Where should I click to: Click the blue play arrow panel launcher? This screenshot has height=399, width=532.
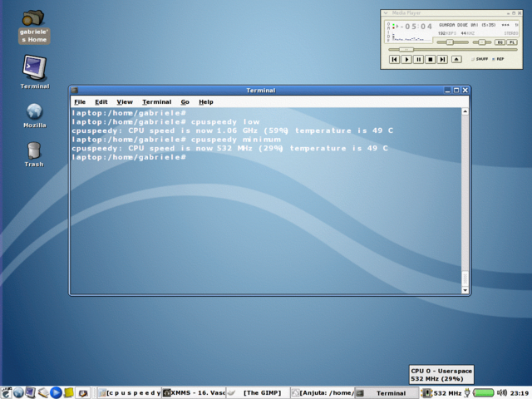56,392
